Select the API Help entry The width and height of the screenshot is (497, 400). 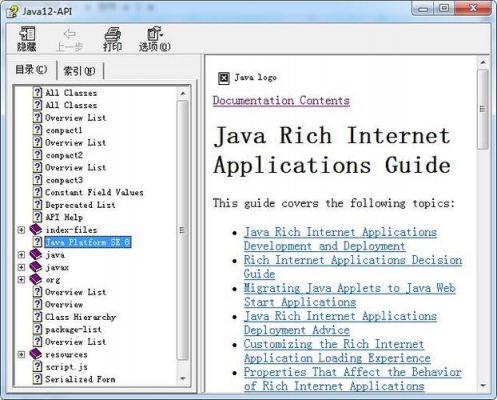click(64, 217)
